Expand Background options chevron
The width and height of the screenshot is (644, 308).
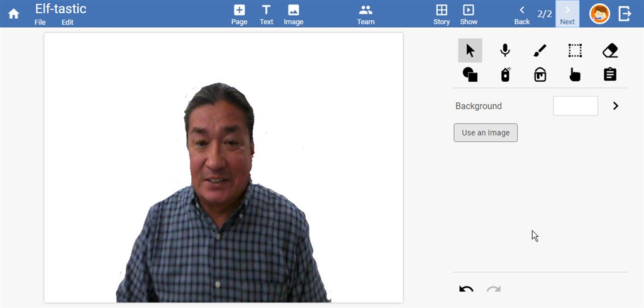point(615,106)
